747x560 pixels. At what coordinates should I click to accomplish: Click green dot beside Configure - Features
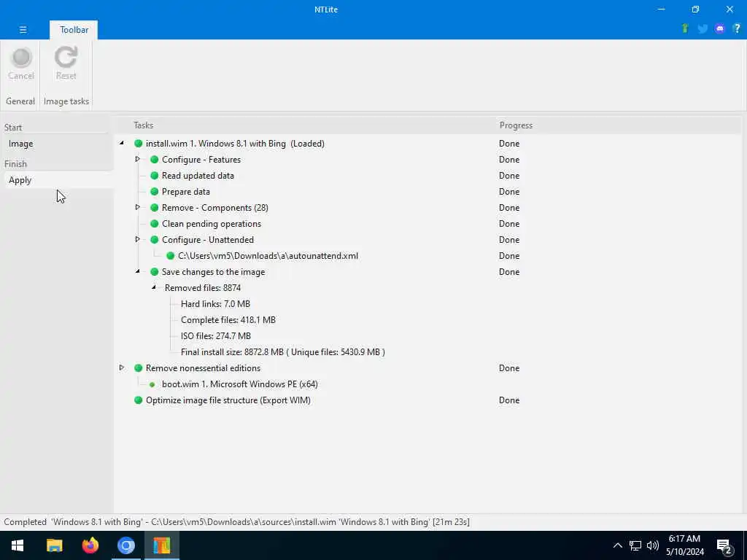[155, 160]
